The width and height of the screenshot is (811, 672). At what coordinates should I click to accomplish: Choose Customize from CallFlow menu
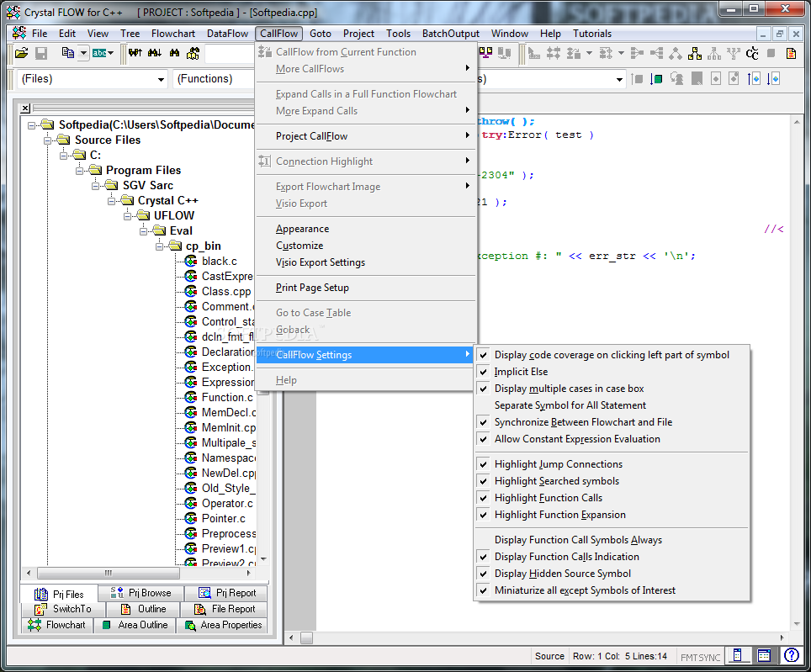click(x=366, y=246)
